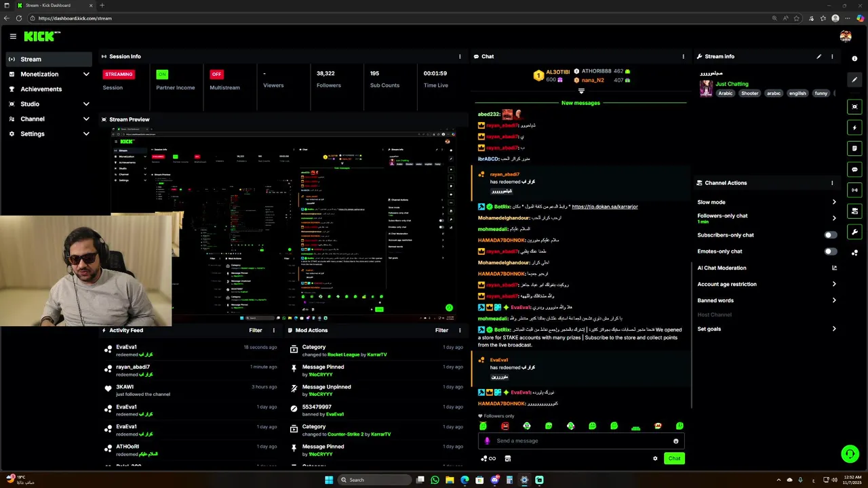Viewport: 868px width, 488px height.
Task: Click the Stream Preview video thumbnail
Action: click(x=283, y=225)
